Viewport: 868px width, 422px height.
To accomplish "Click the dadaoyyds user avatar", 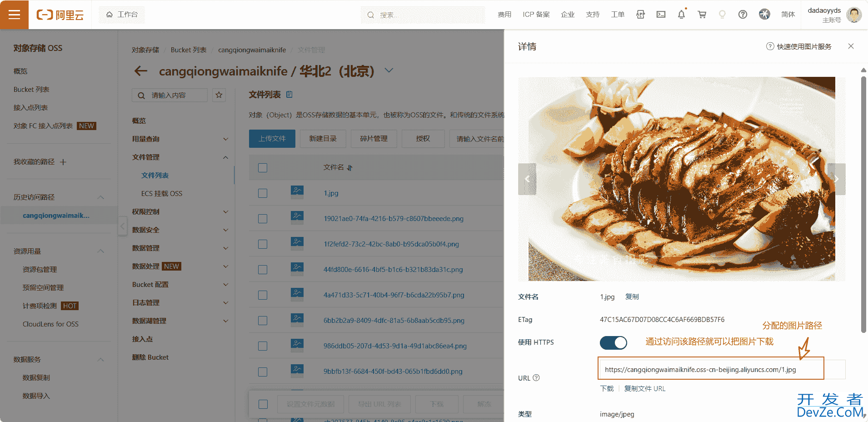I will [854, 15].
